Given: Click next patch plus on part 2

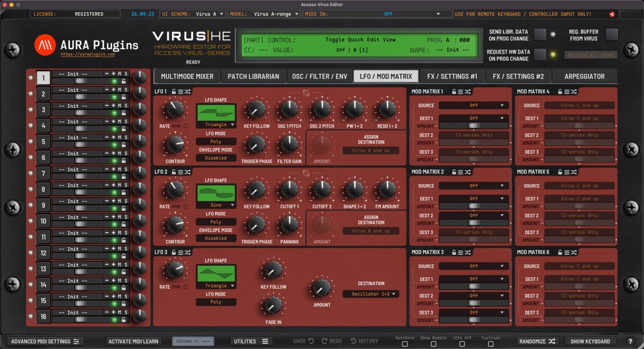Looking at the screenshot, I should click(x=113, y=90).
